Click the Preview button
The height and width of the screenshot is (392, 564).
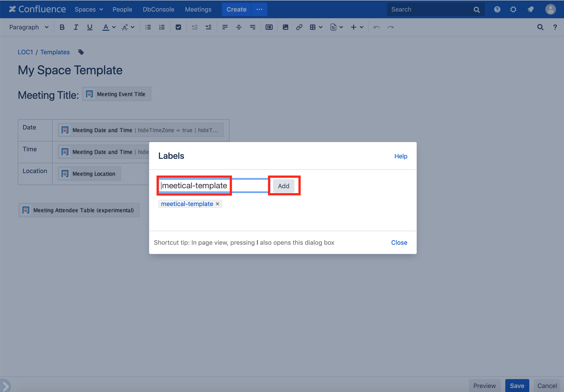tap(484, 386)
